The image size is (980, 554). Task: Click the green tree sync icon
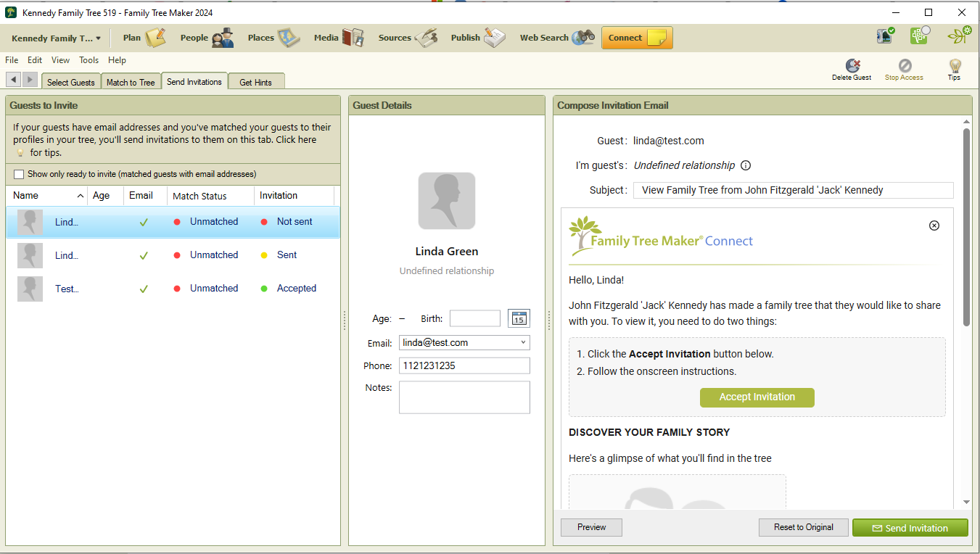[920, 35]
